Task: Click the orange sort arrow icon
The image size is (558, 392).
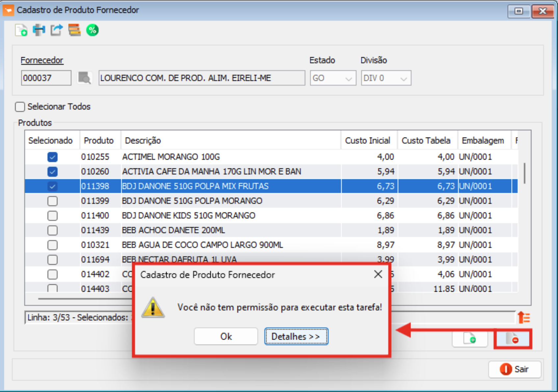Action: 523,318
